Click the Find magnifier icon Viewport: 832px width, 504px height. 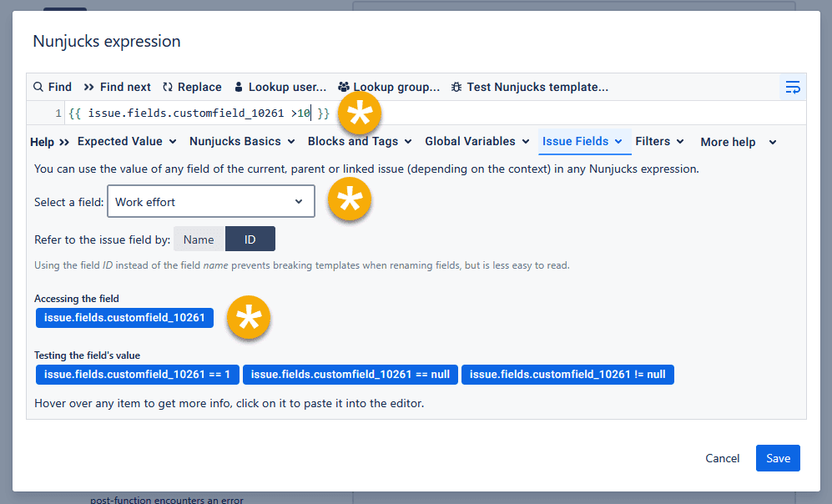[38, 87]
